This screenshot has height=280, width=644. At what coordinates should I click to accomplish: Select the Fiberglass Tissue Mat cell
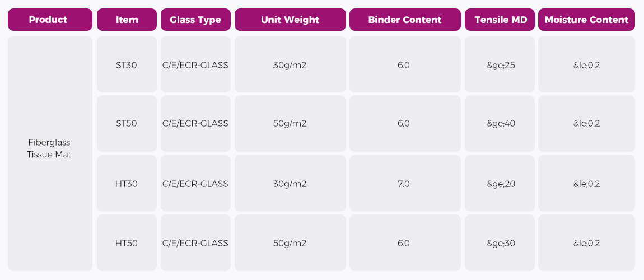pyautogui.click(x=50, y=148)
